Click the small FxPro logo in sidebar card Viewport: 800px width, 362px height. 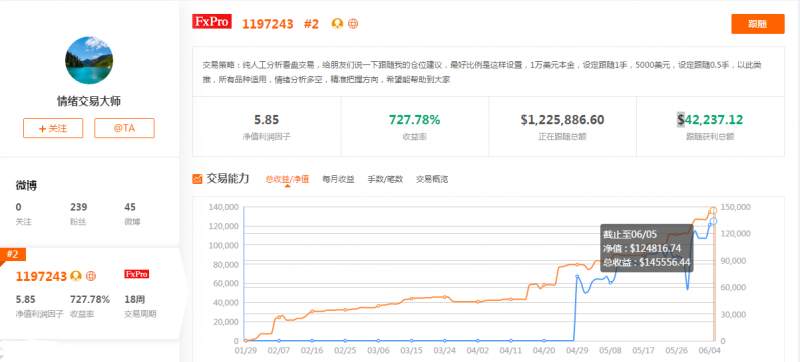(x=137, y=274)
